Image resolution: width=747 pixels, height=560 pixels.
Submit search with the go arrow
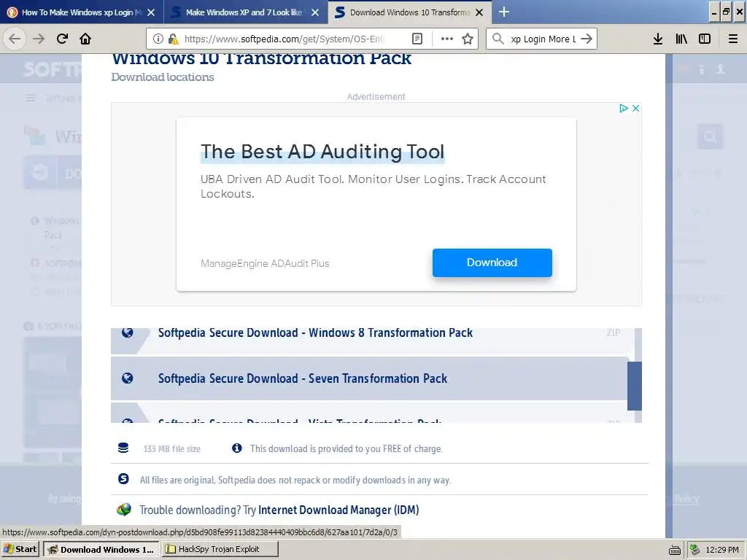(587, 39)
